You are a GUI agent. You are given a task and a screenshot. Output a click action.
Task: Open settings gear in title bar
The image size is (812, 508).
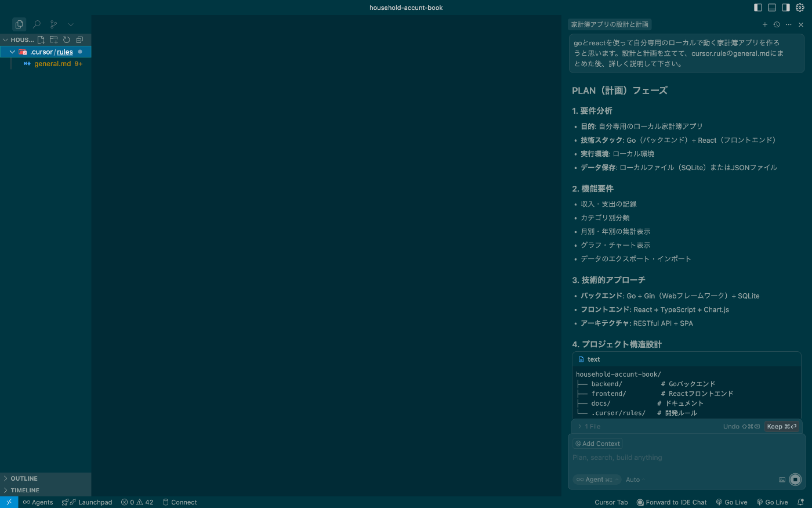click(x=800, y=8)
